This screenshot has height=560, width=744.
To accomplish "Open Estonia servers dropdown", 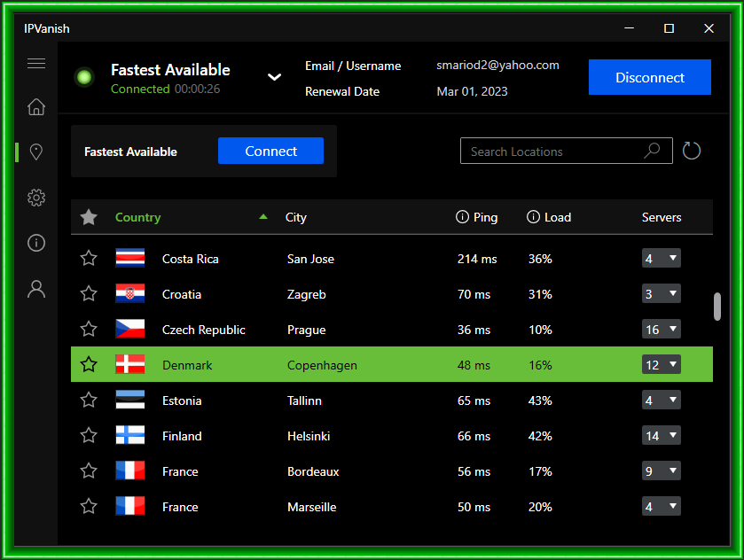I will point(661,400).
